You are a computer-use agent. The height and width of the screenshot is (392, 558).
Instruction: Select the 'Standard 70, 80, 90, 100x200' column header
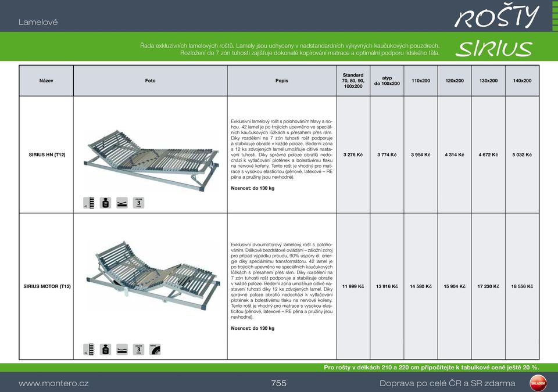(353, 81)
